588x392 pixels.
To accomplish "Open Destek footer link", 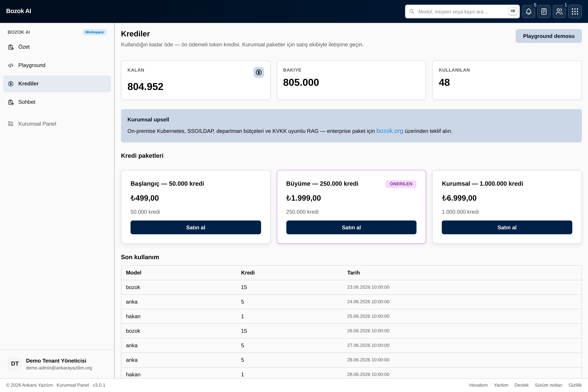I will [522, 385].
